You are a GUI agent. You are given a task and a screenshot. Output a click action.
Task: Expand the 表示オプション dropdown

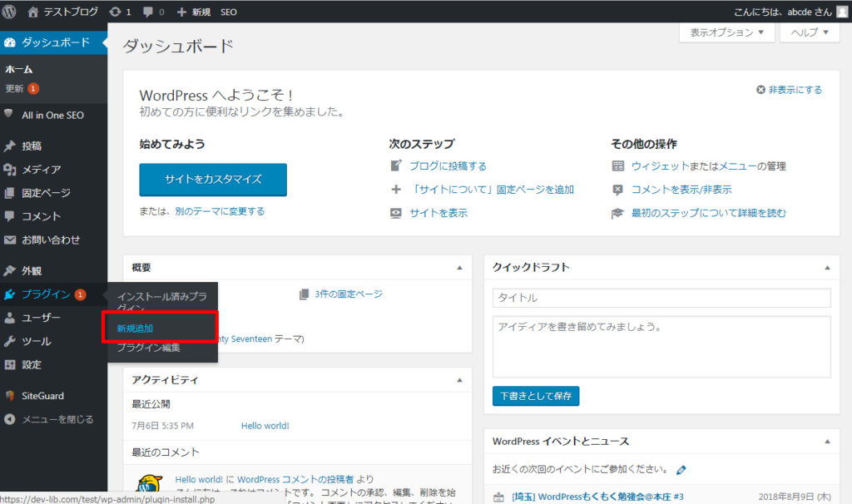click(726, 32)
